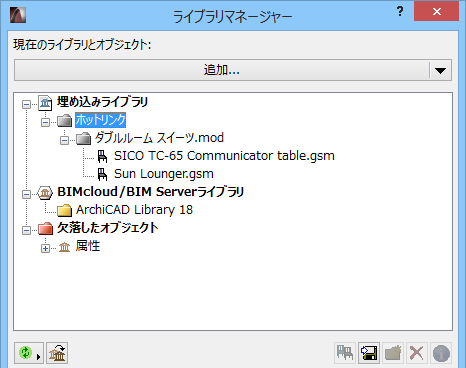Collapse the ホットリンク folder node

(45, 122)
